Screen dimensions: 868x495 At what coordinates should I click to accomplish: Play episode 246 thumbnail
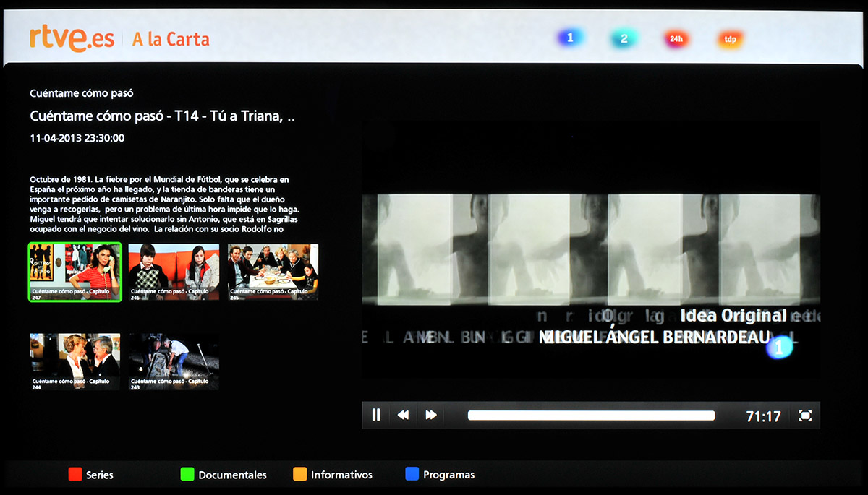174,272
